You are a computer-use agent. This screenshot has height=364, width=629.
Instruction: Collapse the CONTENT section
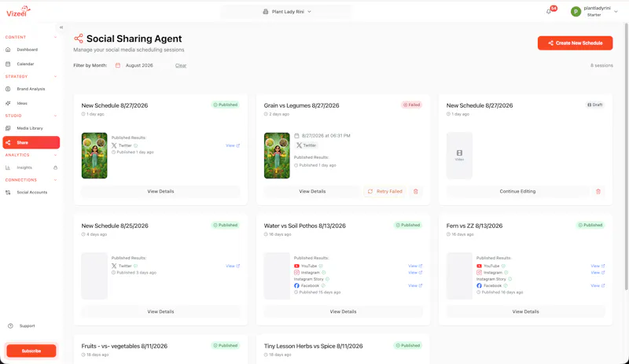(55, 37)
